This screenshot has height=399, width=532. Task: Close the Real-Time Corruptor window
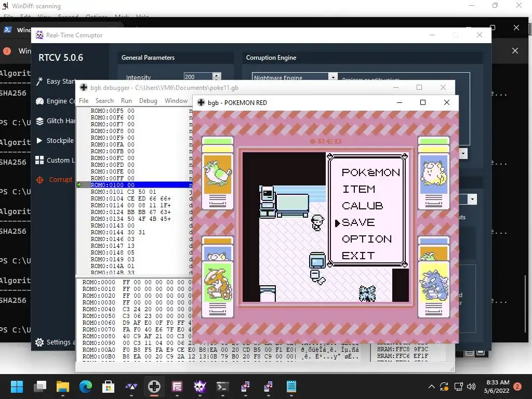(480, 35)
